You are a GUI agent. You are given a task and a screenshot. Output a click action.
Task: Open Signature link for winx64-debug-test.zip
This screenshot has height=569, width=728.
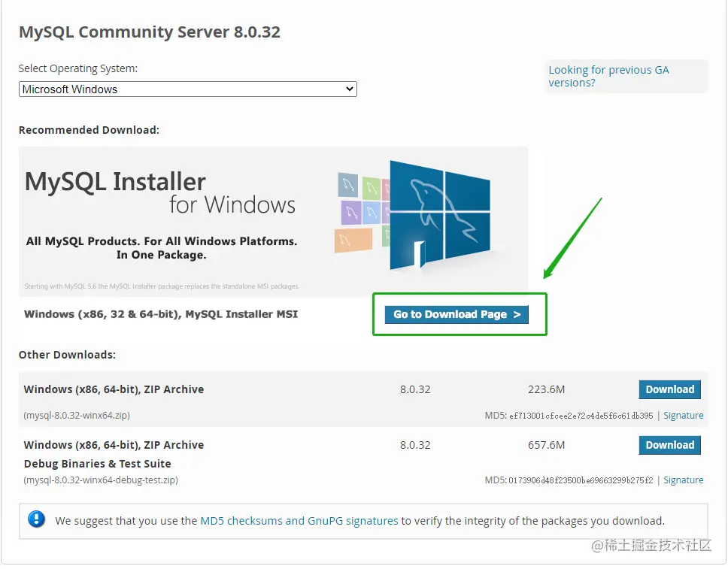[683, 480]
